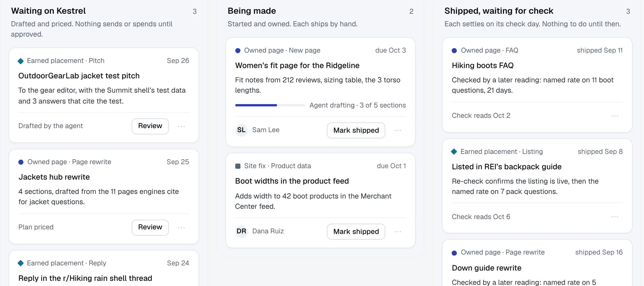
Task: Click the 'Check reads Oct 6' note
Action: [x=481, y=217]
